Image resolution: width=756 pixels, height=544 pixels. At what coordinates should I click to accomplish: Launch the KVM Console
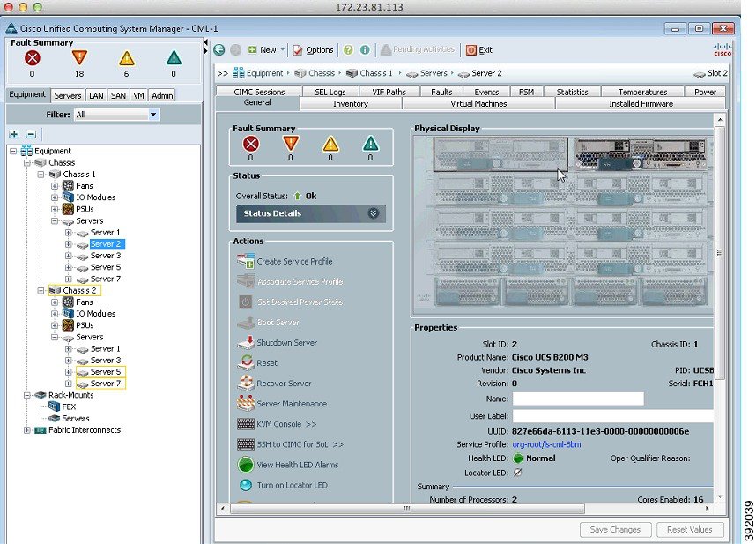[246, 424]
